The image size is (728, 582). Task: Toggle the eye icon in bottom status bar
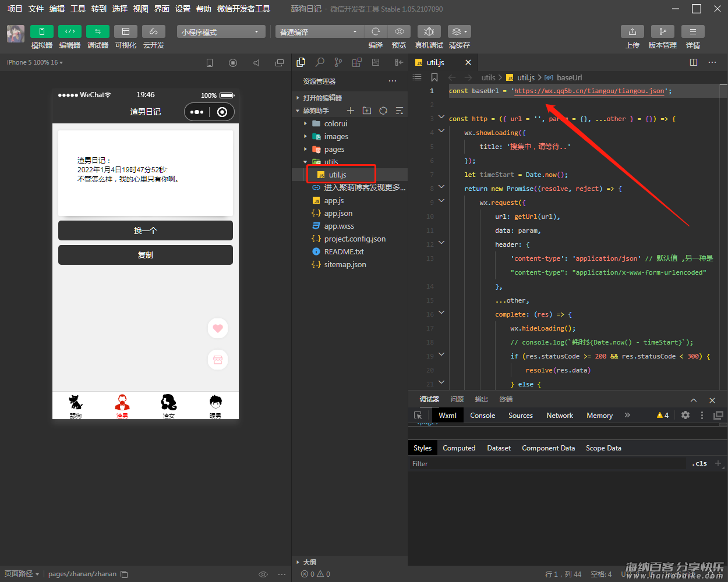coord(263,574)
